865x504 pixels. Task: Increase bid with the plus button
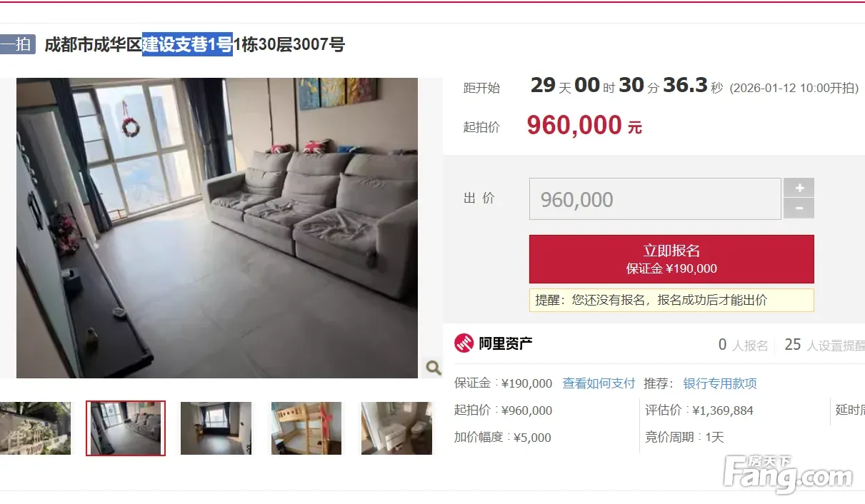click(799, 188)
